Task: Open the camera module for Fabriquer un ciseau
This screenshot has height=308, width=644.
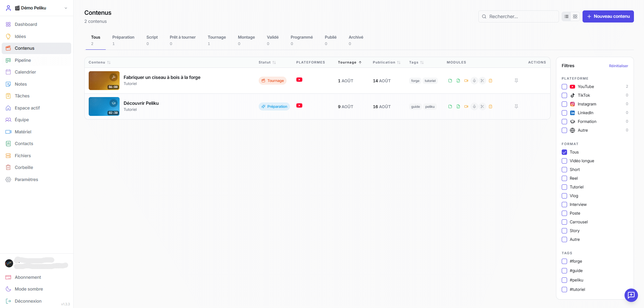Action: pyautogui.click(x=466, y=81)
